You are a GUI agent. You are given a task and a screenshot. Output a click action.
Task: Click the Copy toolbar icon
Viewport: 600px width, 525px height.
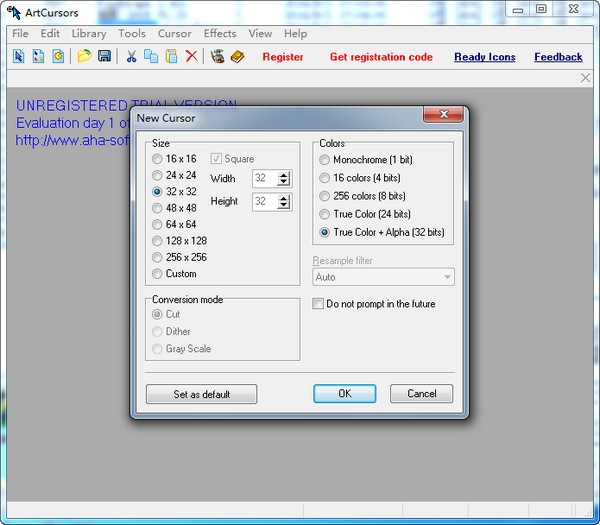coord(151,57)
